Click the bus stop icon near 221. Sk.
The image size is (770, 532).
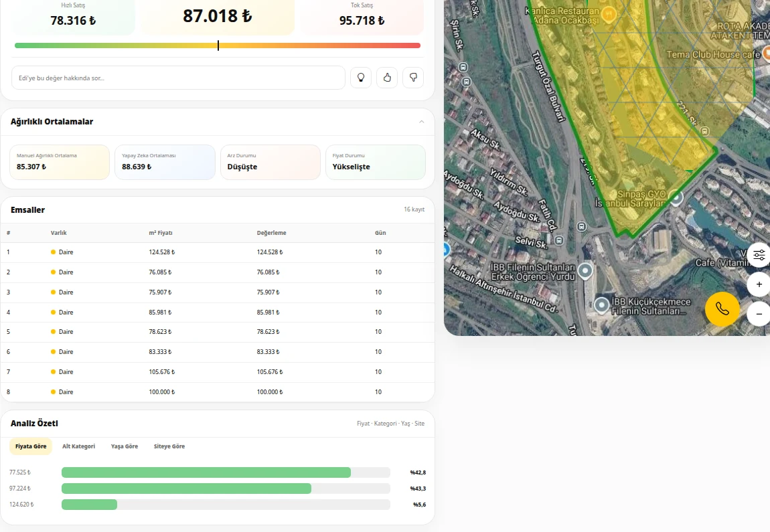tap(704, 131)
